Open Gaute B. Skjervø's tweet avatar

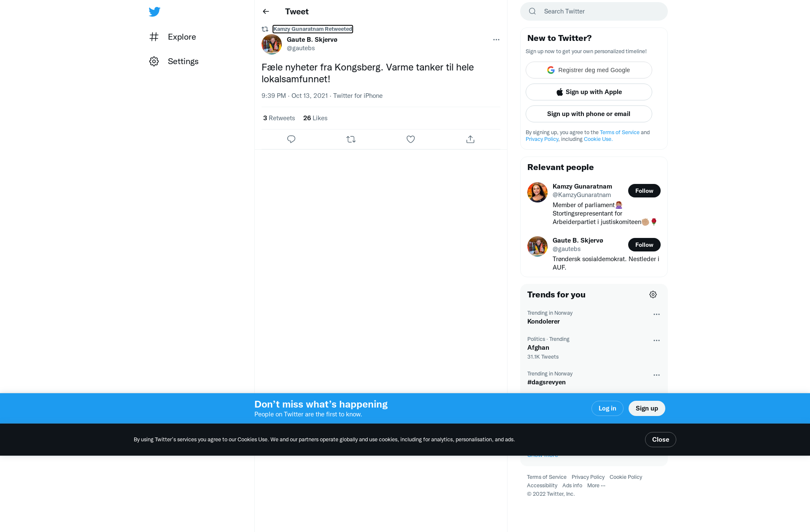coord(272,44)
